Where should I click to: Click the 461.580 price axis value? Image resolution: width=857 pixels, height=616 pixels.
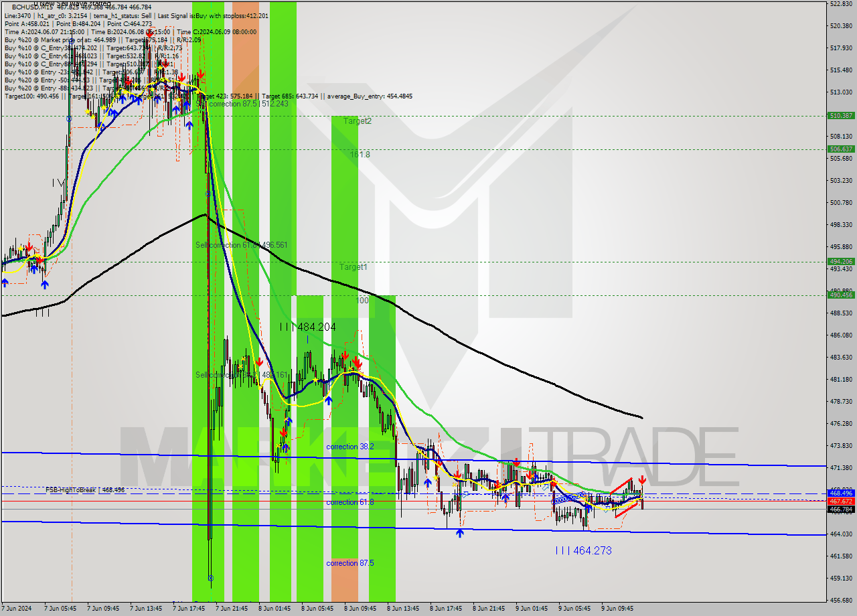(x=840, y=556)
